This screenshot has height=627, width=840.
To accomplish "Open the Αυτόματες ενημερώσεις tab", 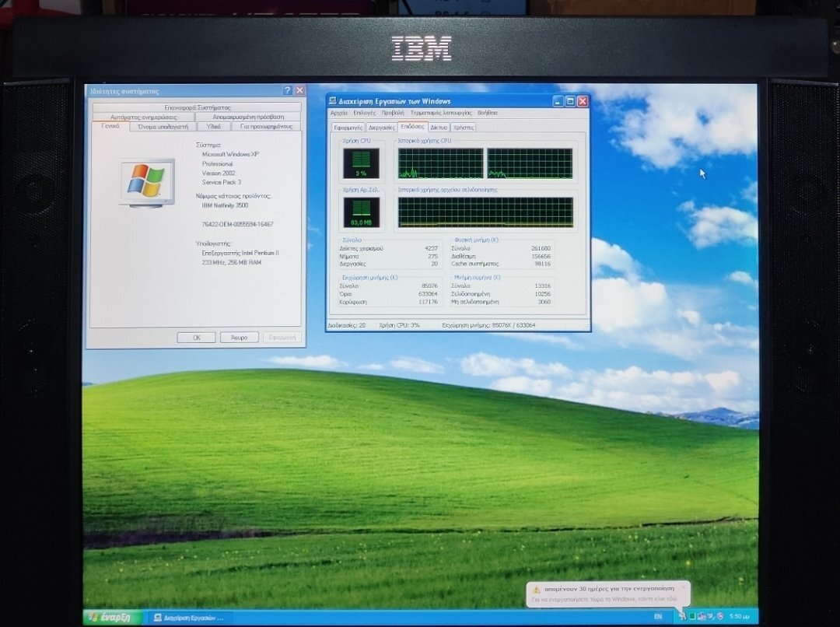I will 144,117.
